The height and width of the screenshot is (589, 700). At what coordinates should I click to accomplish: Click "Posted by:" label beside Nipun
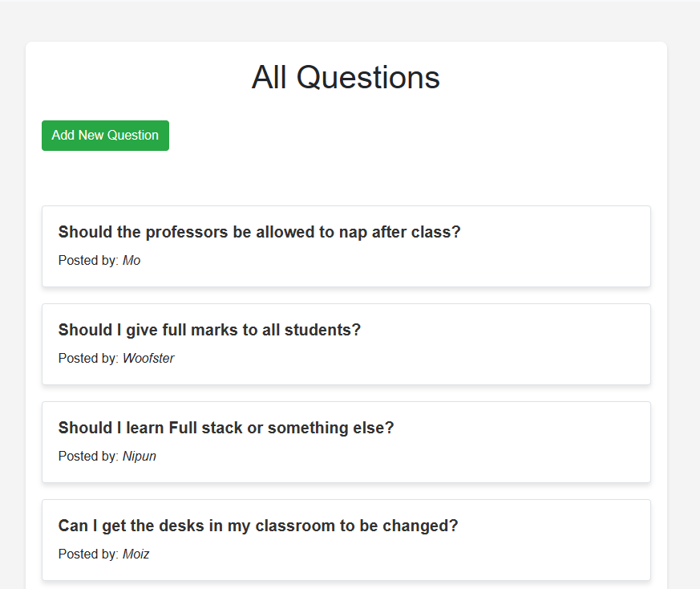(x=88, y=457)
